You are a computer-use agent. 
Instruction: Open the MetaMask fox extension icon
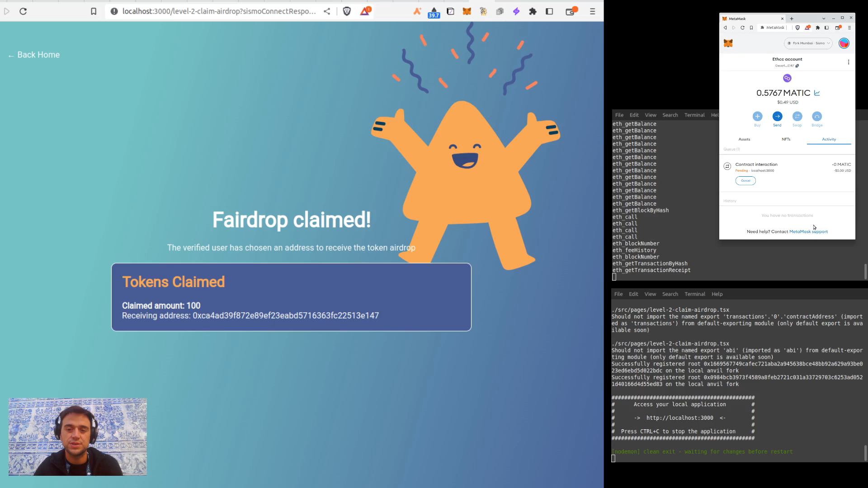[x=467, y=12]
